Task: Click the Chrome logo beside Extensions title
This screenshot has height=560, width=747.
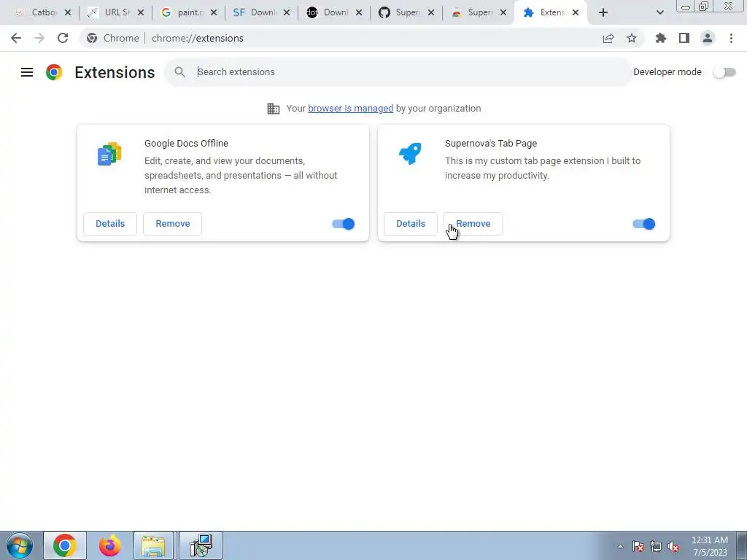Action: 54,72
